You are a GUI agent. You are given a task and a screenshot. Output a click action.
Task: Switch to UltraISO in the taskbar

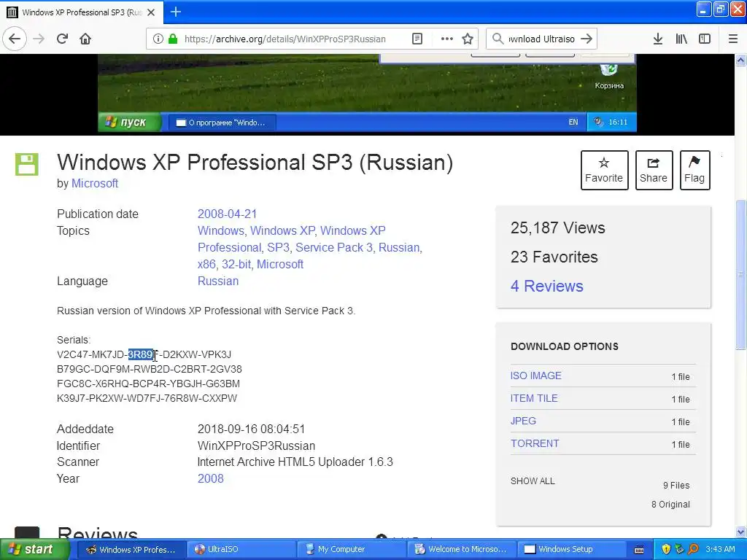point(241,549)
